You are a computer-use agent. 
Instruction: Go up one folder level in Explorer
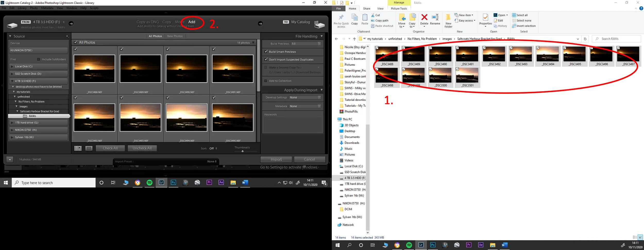point(354,39)
